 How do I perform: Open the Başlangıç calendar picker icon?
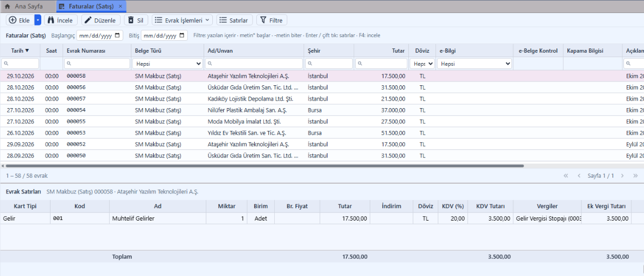pyautogui.click(x=118, y=35)
